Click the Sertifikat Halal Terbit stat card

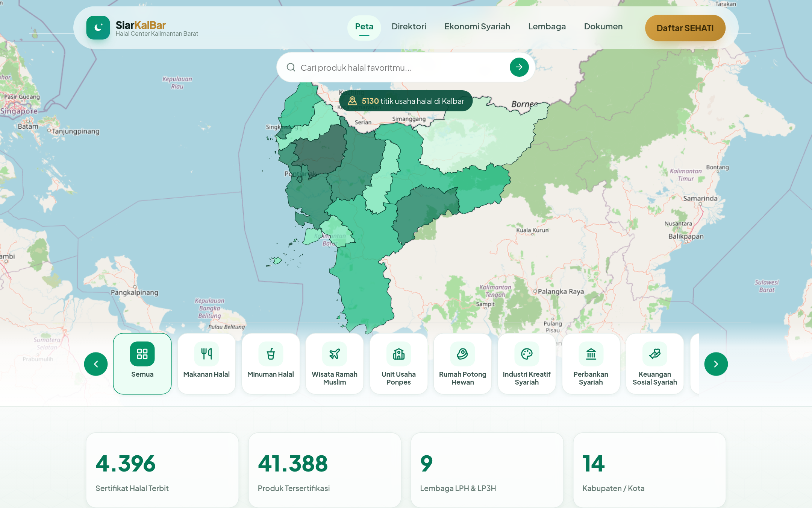pyautogui.click(x=162, y=470)
